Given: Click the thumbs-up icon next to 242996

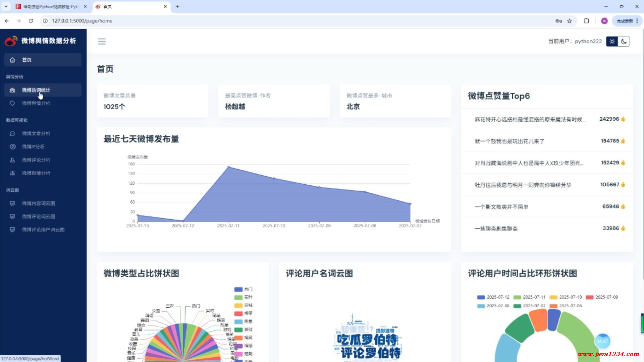Looking at the screenshot, I should pos(623,119).
